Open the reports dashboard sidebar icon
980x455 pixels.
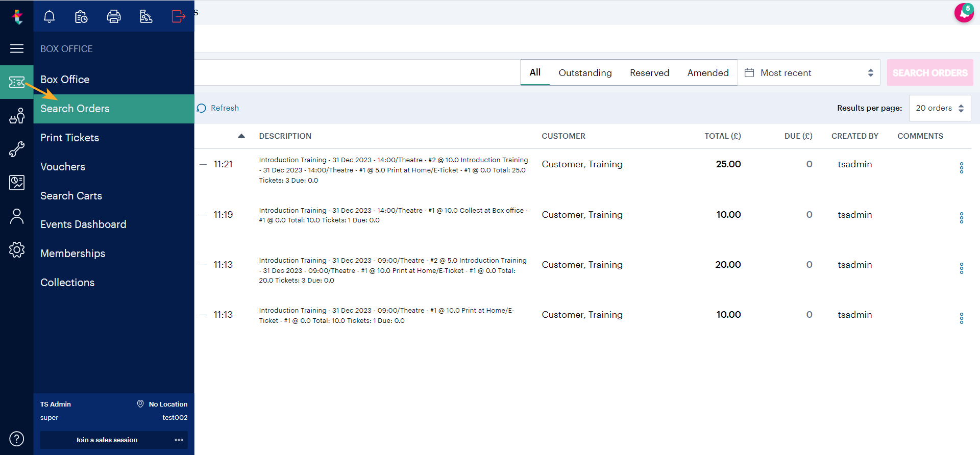click(x=17, y=182)
